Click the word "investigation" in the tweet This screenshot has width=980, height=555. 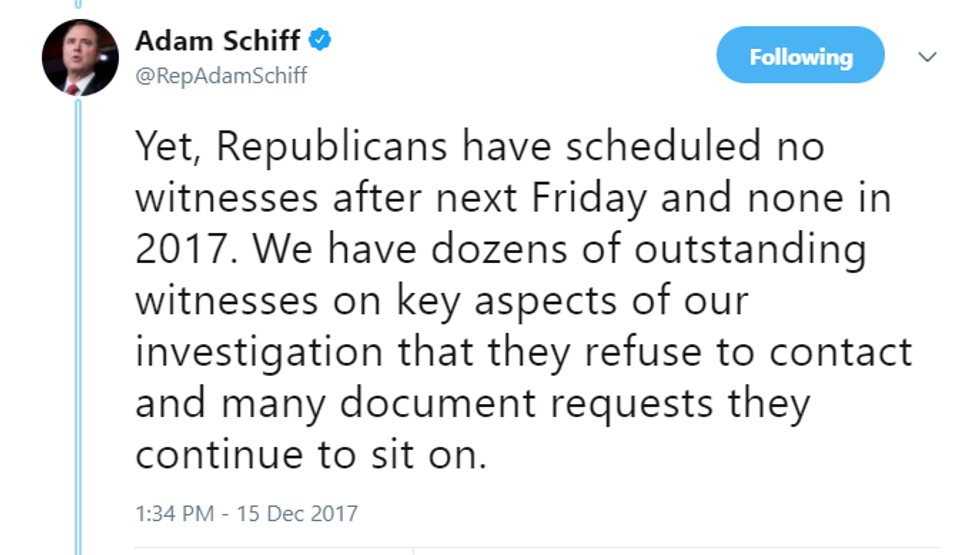259,353
